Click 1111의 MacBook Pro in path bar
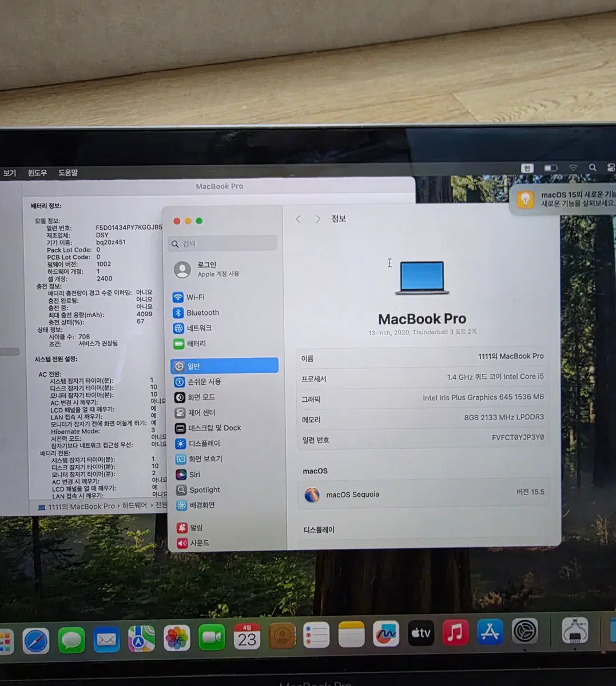This screenshot has width=616, height=686. coord(82,506)
